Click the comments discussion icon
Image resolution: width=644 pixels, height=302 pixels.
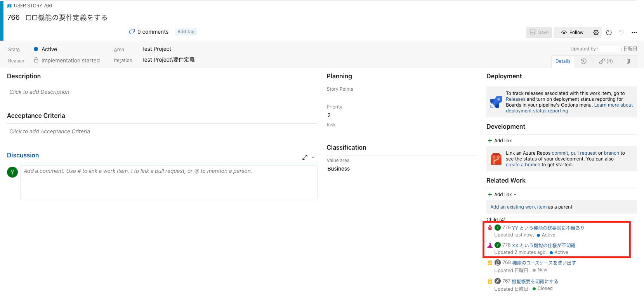(x=132, y=32)
